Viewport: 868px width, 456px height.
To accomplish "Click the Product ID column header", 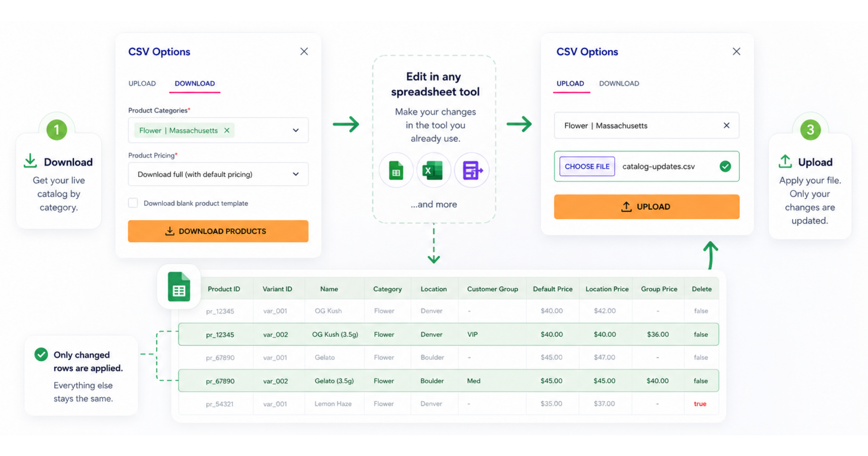I will [224, 289].
